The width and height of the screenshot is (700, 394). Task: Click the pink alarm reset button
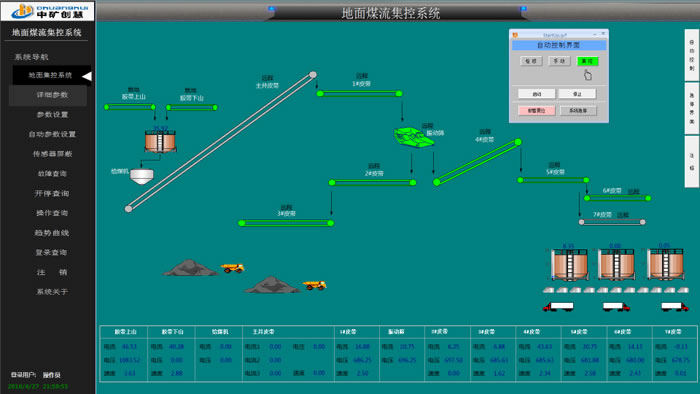coord(537,111)
